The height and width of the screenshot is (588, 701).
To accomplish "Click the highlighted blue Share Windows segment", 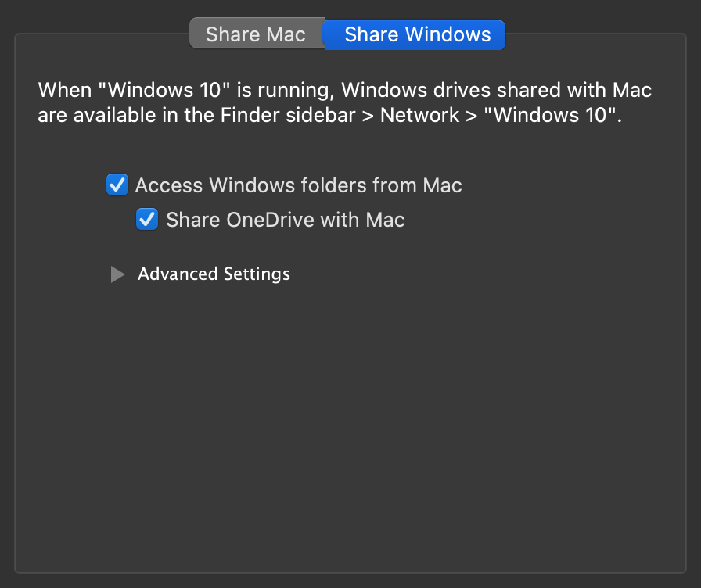I will coord(417,35).
